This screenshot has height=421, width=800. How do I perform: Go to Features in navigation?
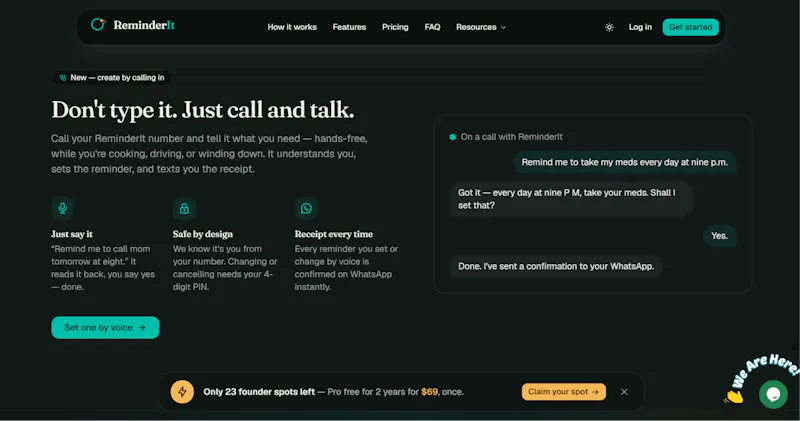(x=349, y=27)
